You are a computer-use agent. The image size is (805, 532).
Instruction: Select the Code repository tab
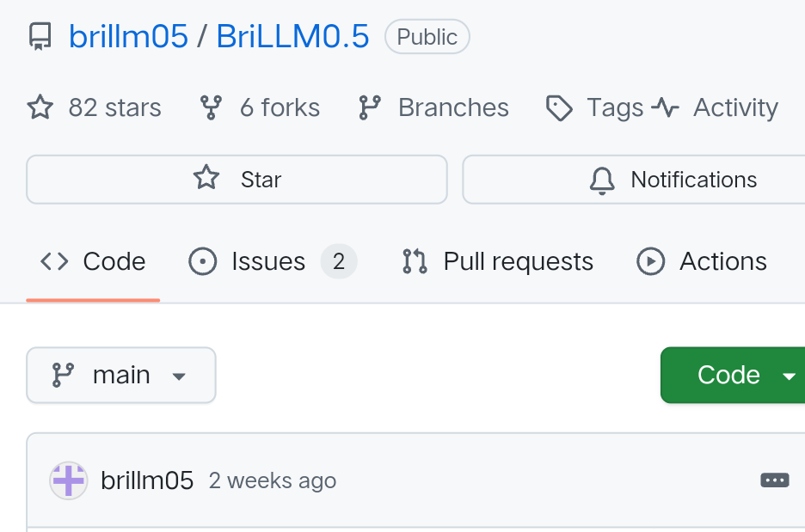click(94, 262)
